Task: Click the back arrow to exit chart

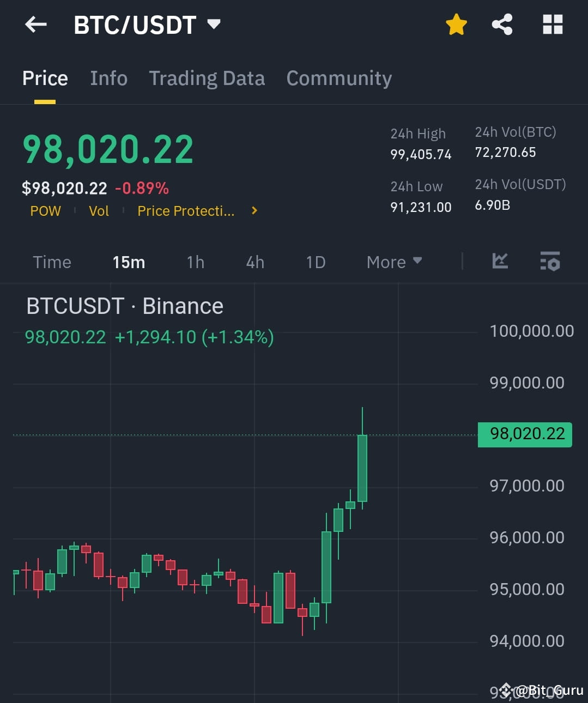Action: tap(35, 25)
